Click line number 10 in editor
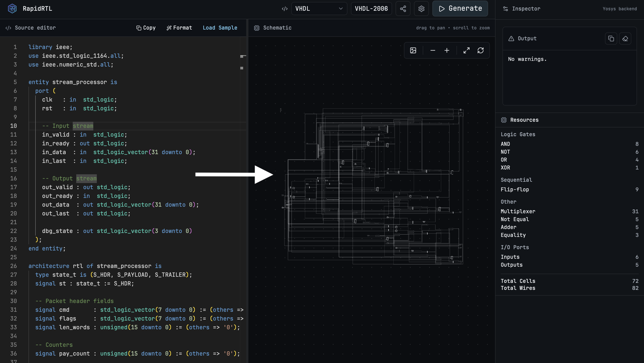 pyautogui.click(x=14, y=126)
